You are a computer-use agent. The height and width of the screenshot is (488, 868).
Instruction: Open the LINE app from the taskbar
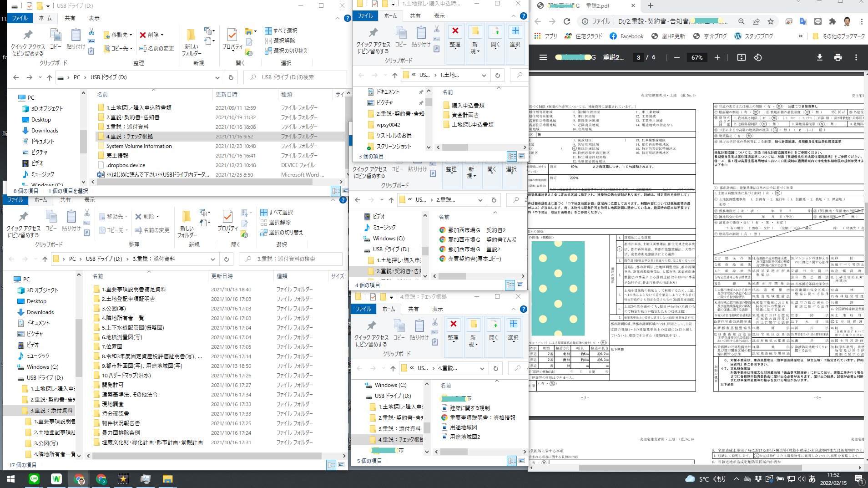tap(34, 479)
